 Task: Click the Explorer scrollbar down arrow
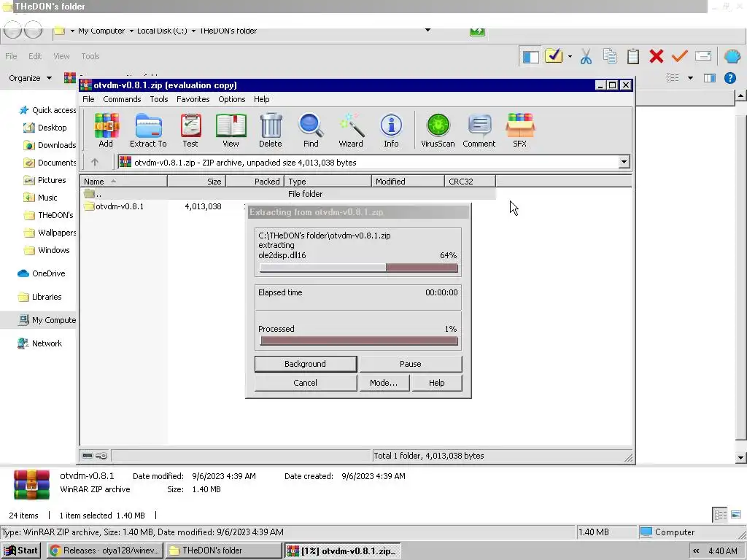click(740, 458)
